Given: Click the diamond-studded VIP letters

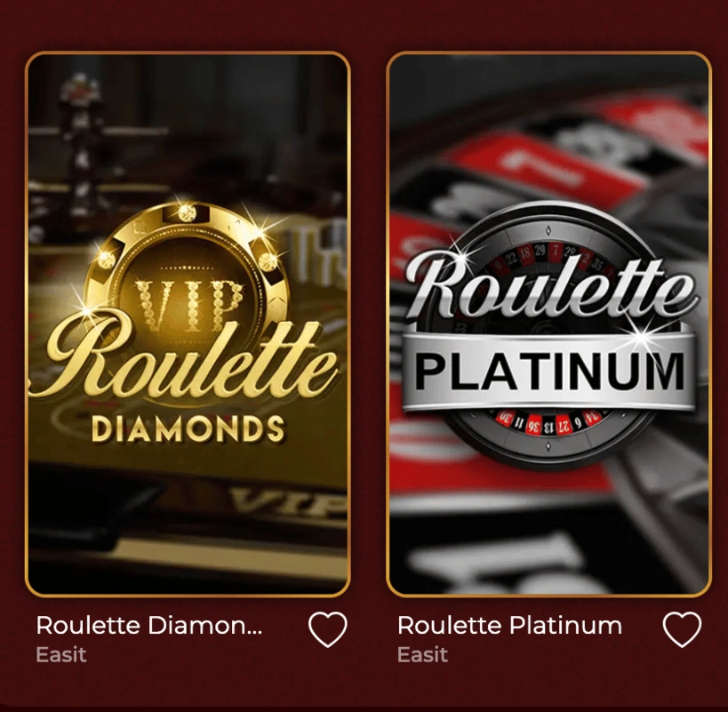Looking at the screenshot, I should click(x=188, y=305).
